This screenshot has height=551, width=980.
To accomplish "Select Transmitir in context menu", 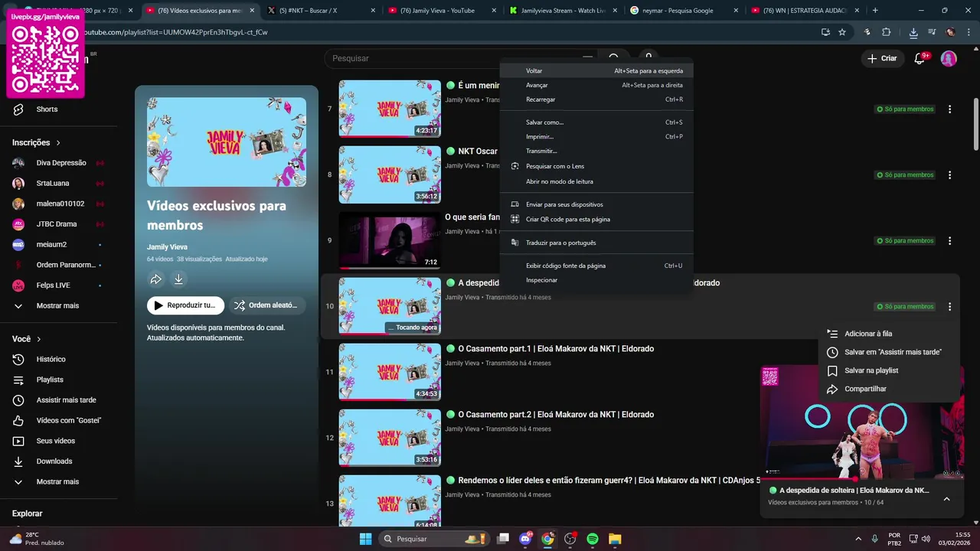I will click(596, 152).
